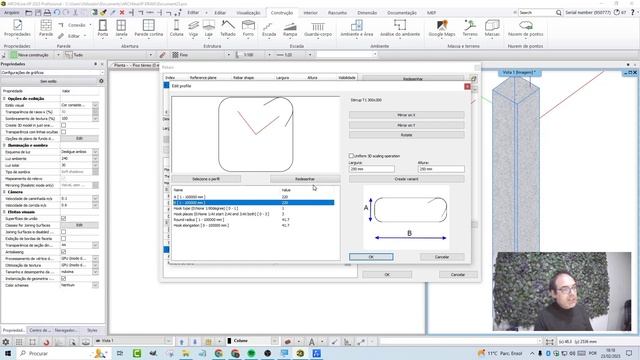Click Cancelar in the Edit profile dialog
This screenshot has height=360, width=640.
click(442, 257)
